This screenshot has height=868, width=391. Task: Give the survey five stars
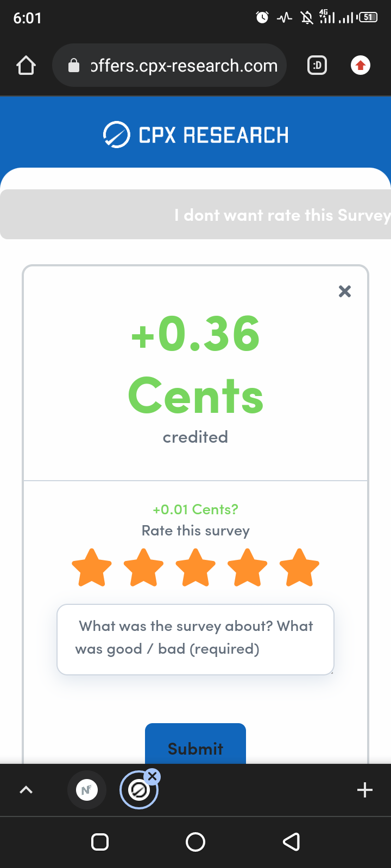299,567
